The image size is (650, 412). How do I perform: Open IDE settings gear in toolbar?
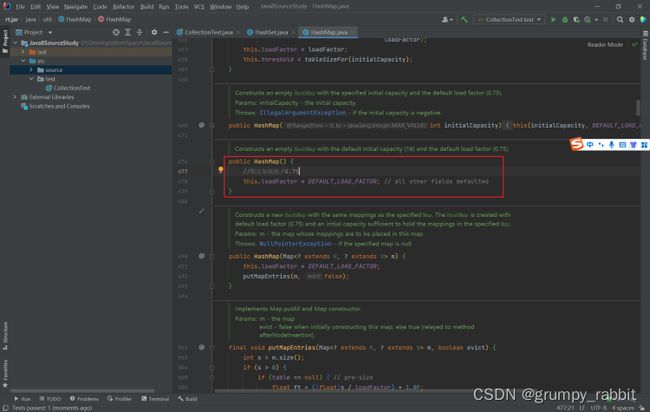632,19
